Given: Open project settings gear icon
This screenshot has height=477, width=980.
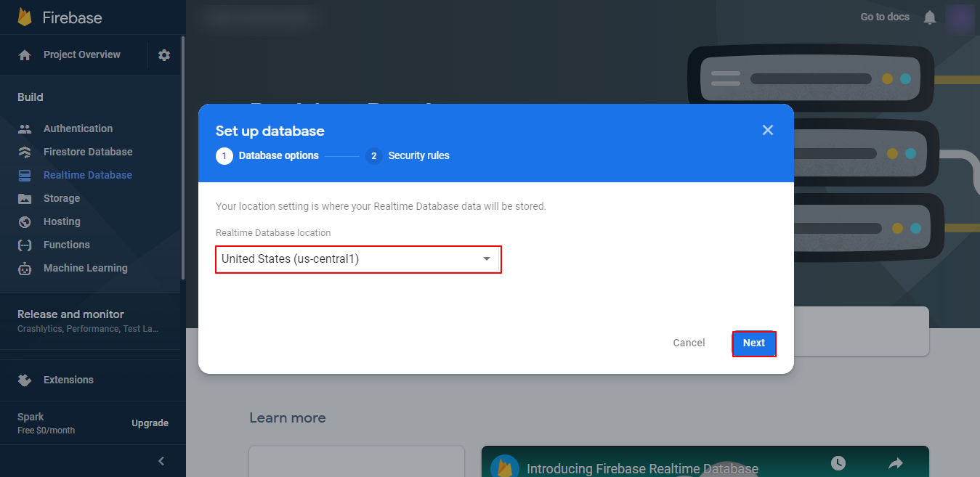Looking at the screenshot, I should pyautogui.click(x=164, y=55).
